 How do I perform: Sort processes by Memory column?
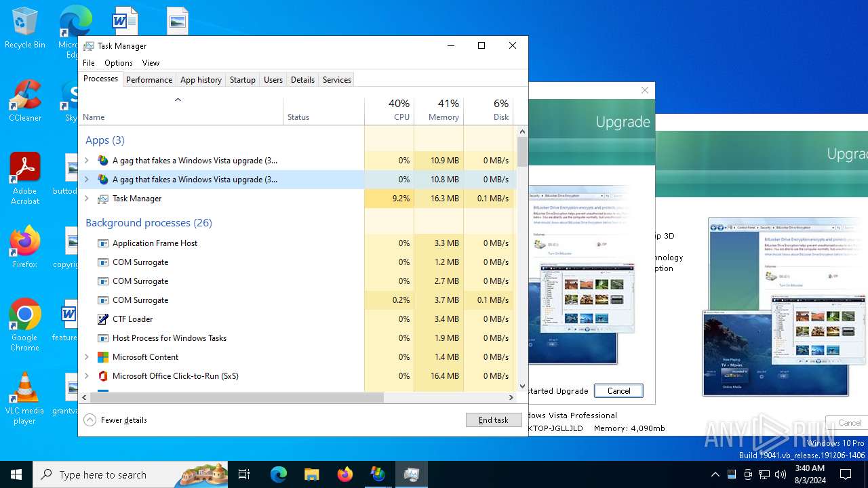(439, 112)
